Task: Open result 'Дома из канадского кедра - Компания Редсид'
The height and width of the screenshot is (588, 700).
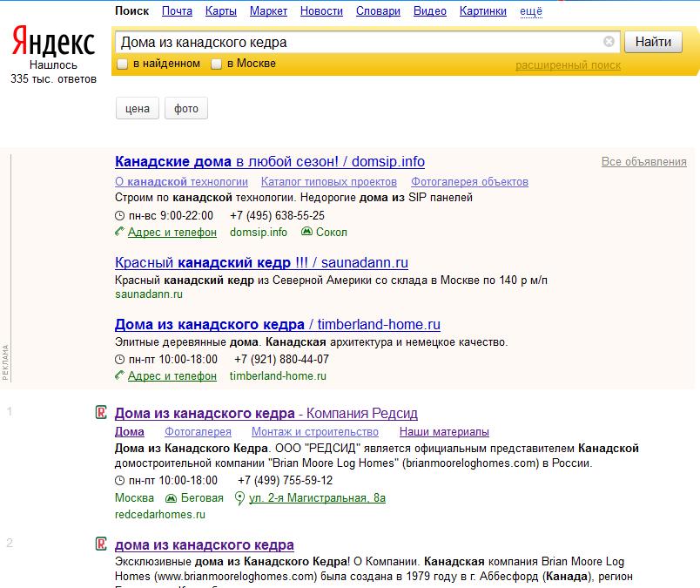Action: click(266, 413)
